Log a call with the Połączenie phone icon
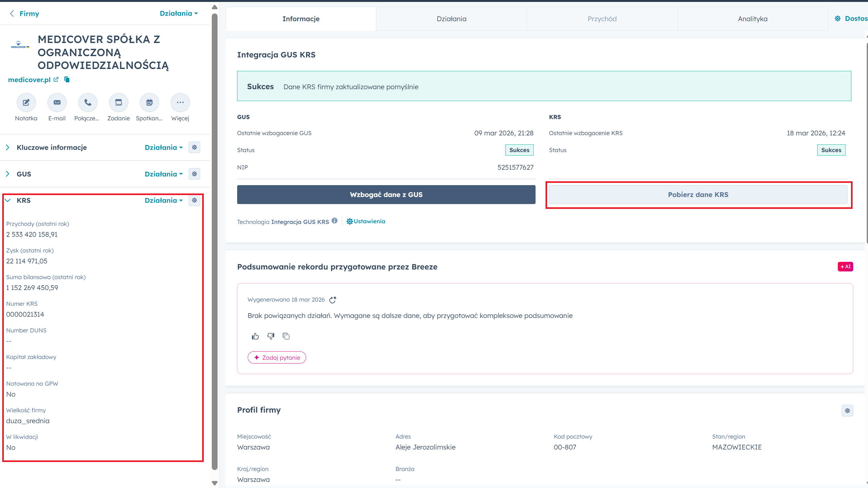Image resolution: width=868 pixels, height=488 pixels. [88, 102]
